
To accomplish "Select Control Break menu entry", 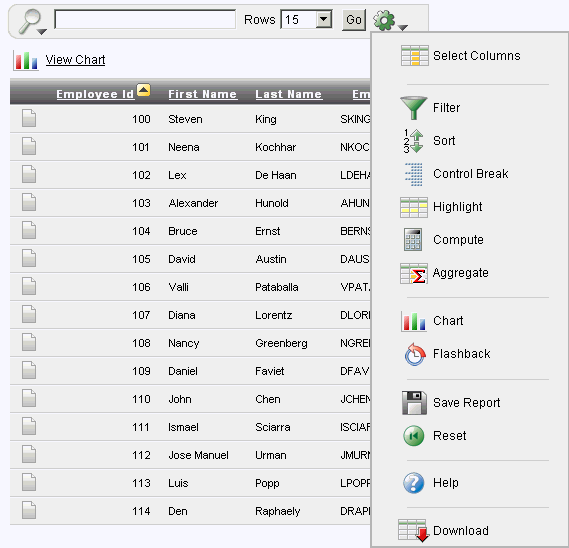I will pos(471,174).
